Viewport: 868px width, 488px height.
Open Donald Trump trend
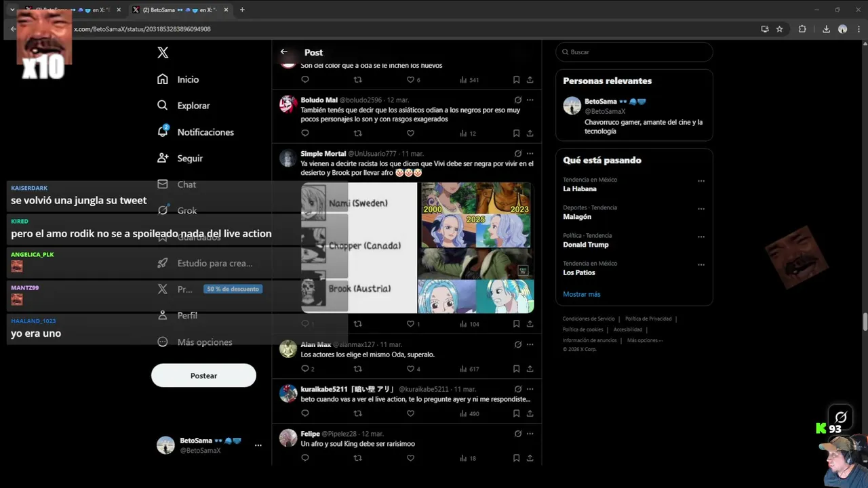(x=586, y=245)
